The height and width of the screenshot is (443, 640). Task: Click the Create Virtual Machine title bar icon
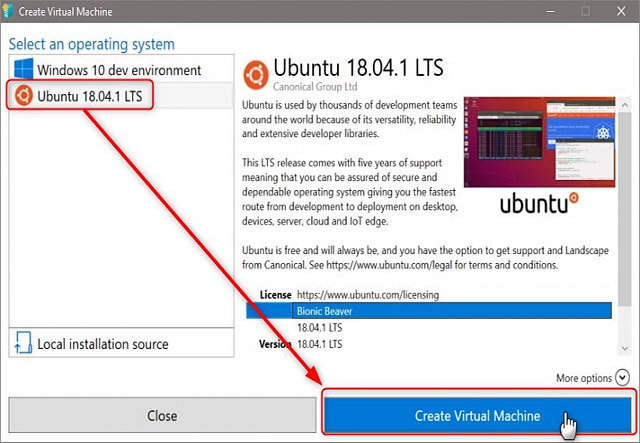coord(7,11)
